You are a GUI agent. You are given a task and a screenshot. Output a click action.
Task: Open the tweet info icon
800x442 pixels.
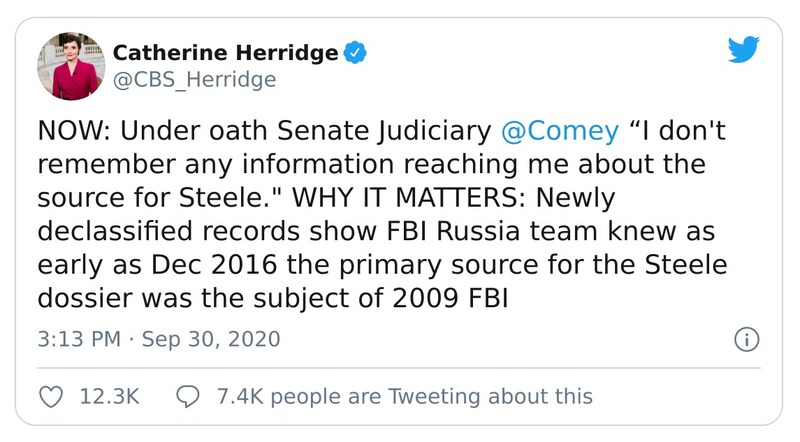(745, 340)
